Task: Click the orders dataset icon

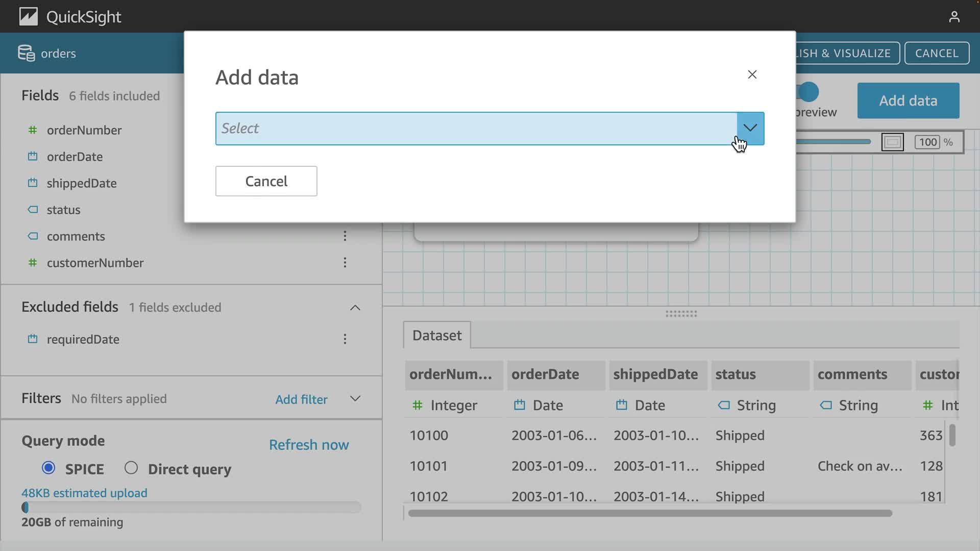Action: [x=26, y=53]
